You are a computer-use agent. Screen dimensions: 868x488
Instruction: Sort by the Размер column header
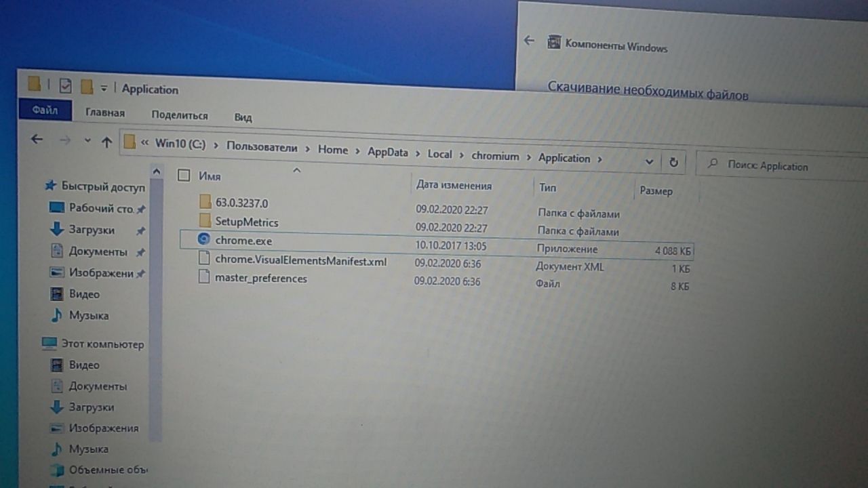[656, 191]
